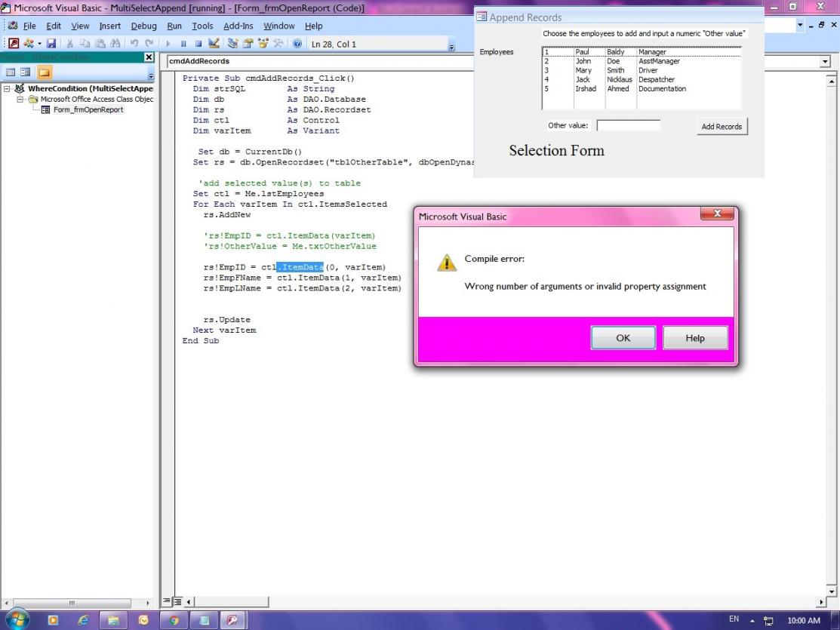Image resolution: width=840 pixels, height=630 pixels.
Task: Open the procedure dropdown arrow at right
Action: pyautogui.click(x=824, y=62)
